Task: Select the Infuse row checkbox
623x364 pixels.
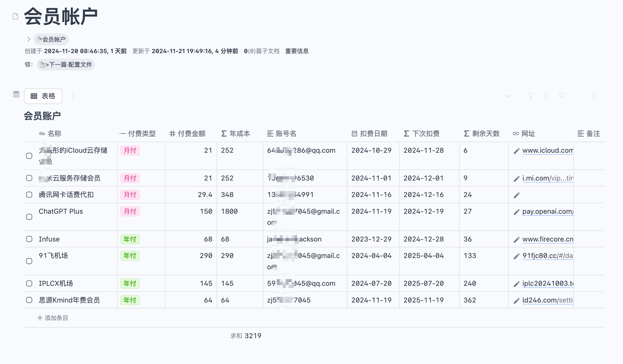Action: [29, 239]
